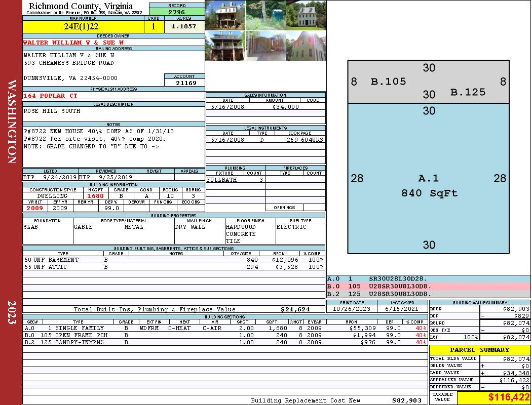Open the yellow house side-view photo
This screenshot has width=532, height=405.
pyautogui.click(x=306, y=46)
